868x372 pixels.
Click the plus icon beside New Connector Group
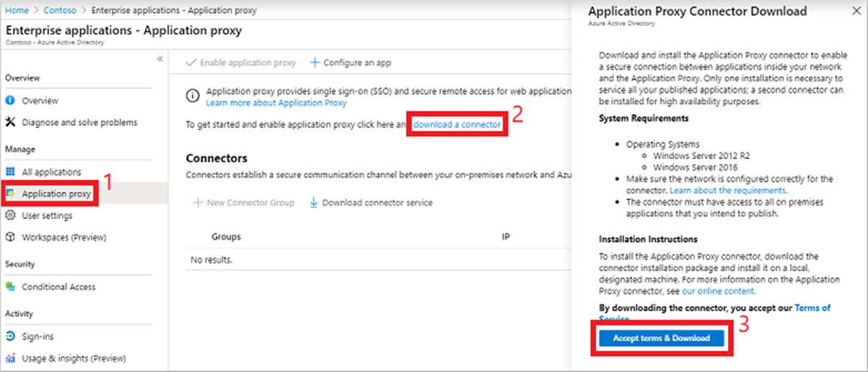point(197,202)
